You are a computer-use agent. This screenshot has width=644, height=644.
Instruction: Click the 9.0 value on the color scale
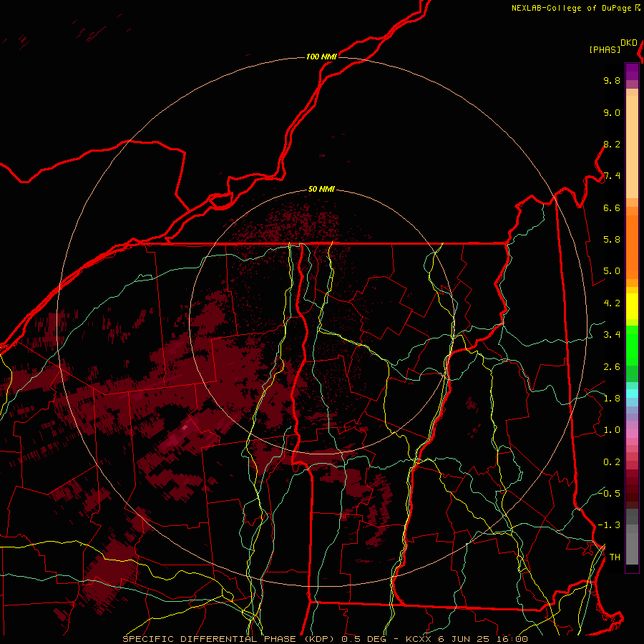(x=612, y=112)
